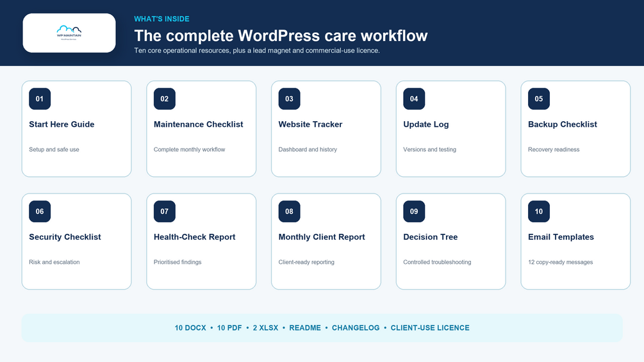The width and height of the screenshot is (644, 362).
Task: Click '10 PDF' in footer bar
Action: [229, 328]
